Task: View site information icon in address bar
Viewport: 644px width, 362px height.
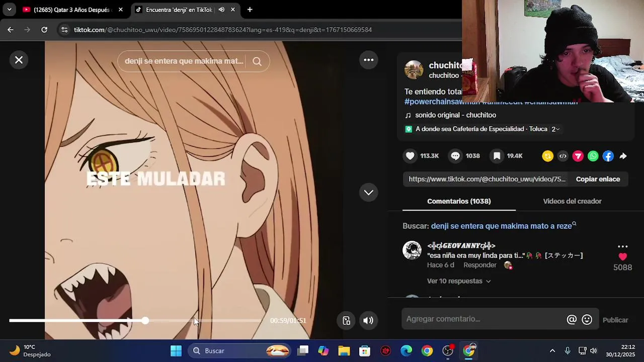Action: pos(64,30)
